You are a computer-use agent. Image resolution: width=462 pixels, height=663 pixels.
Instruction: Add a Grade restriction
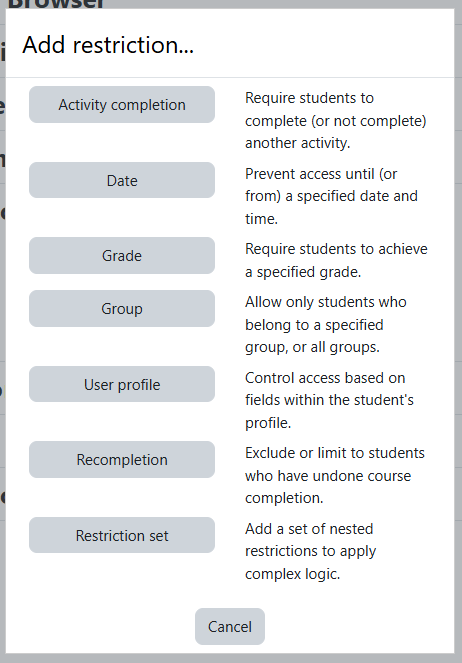[x=122, y=255]
